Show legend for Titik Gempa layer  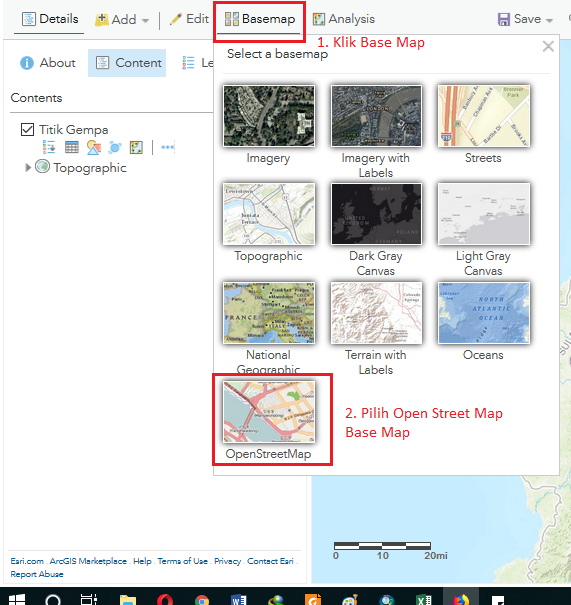(49, 147)
